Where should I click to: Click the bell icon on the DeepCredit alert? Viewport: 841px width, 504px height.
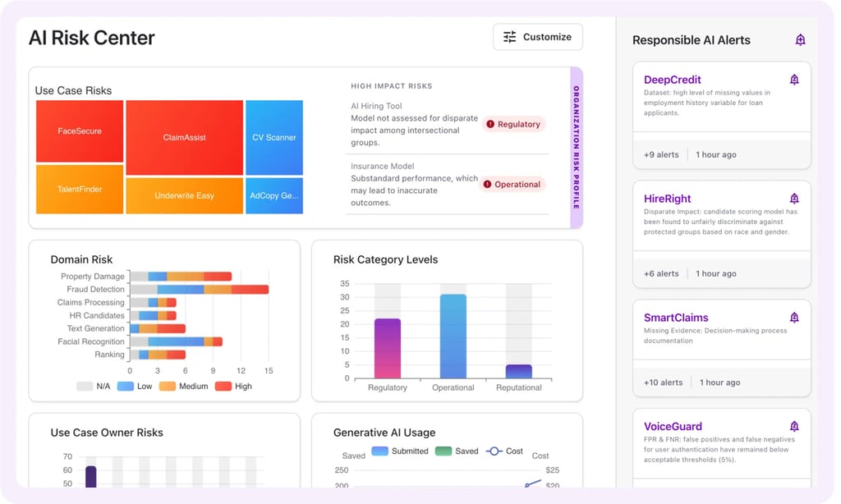(793, 79)
